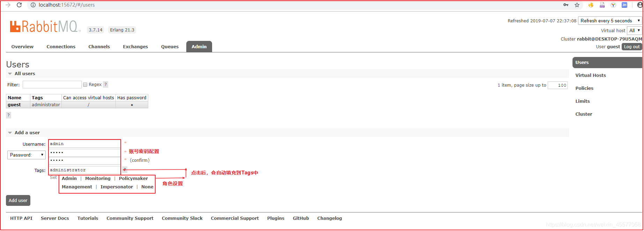Open the HTTP API footer link
This screenshot has width=644, height=231.
[x=21, y=218]
